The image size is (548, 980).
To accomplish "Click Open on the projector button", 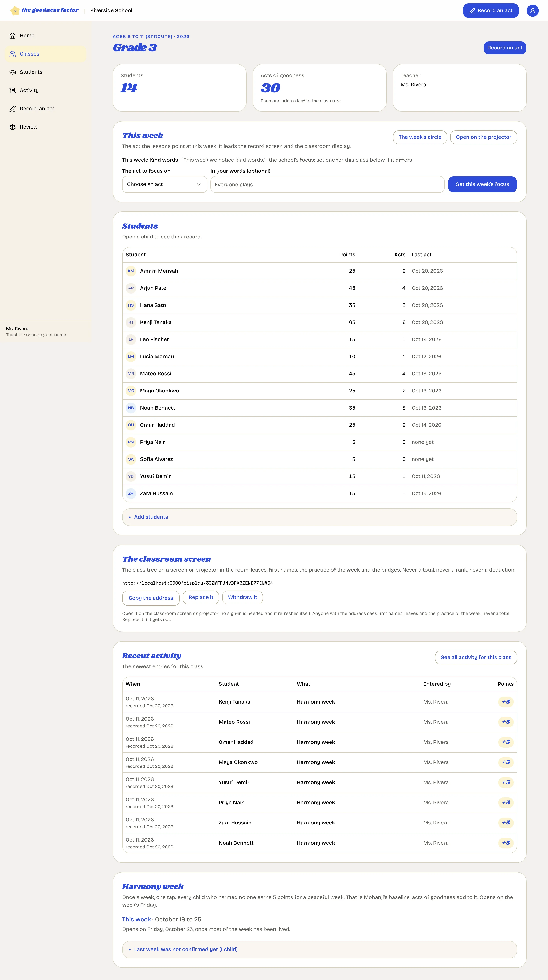I will (x=483, y=137).
